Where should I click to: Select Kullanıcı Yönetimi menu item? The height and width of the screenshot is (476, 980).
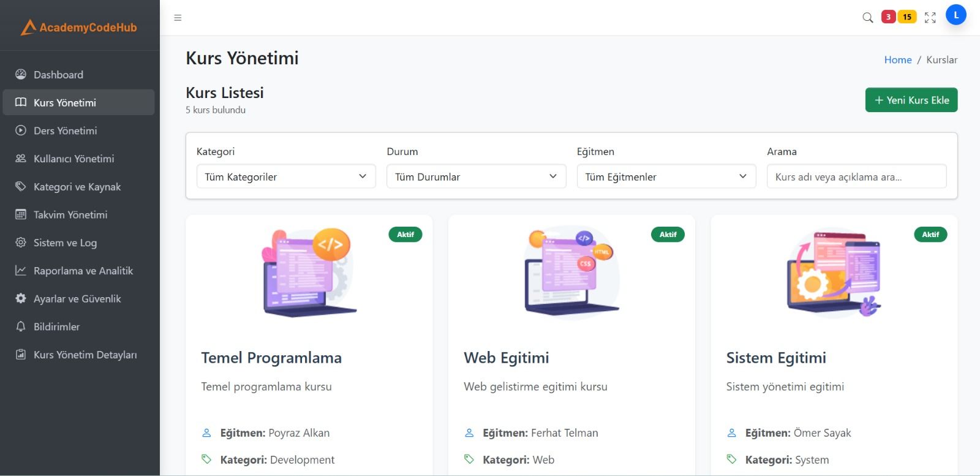pos(73,159)
